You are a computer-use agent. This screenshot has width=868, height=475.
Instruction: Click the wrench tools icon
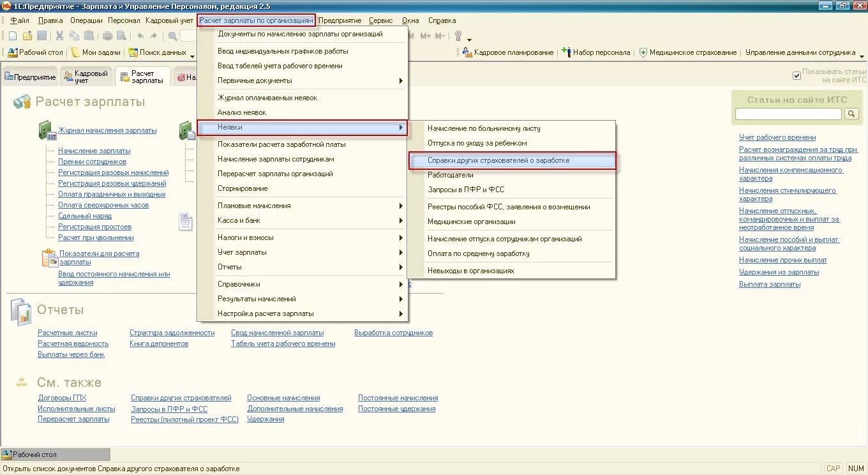tap(458, 36)
